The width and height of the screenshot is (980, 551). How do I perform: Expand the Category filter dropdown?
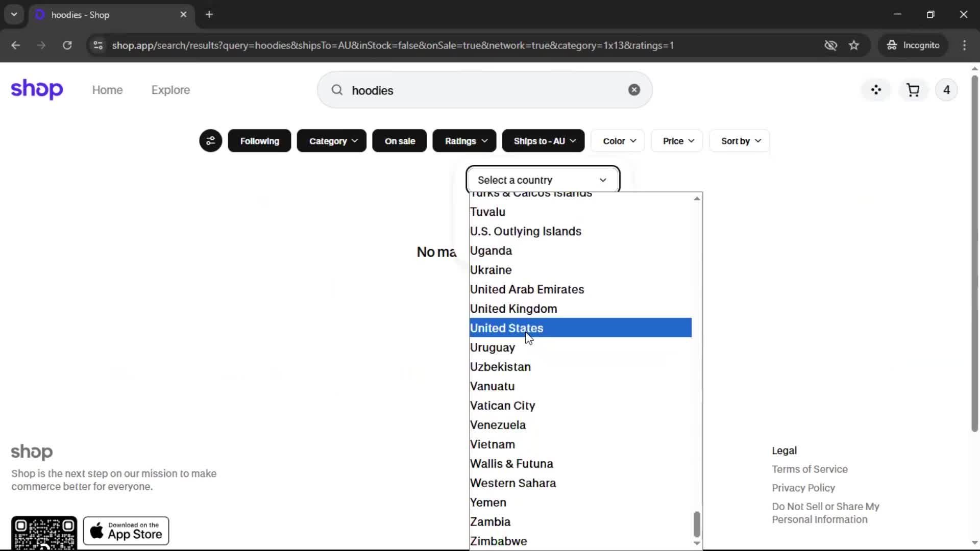point(332,141)
